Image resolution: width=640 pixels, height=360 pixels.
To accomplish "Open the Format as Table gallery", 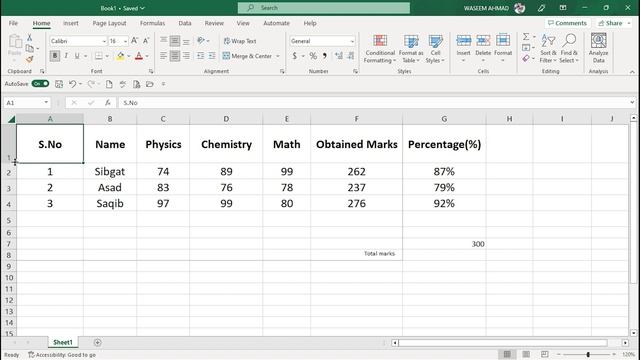I will click(411, 48).
